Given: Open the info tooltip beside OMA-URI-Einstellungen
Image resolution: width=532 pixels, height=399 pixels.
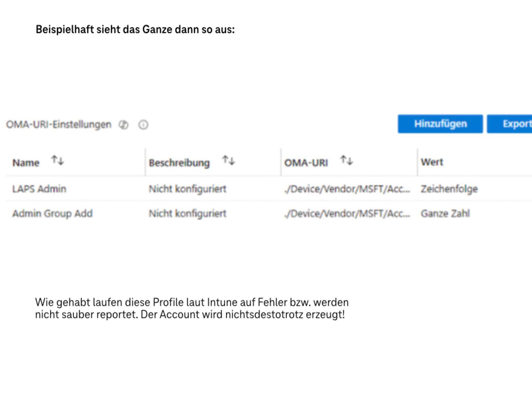Looking at the screenshot, I should pyautogui.click(x=143, y=125).
